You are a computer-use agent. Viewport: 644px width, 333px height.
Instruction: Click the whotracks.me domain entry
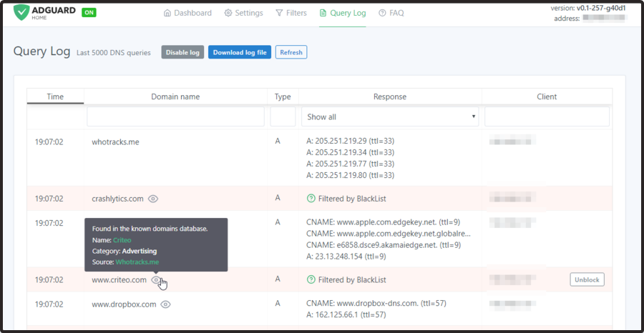pos(115,142)
